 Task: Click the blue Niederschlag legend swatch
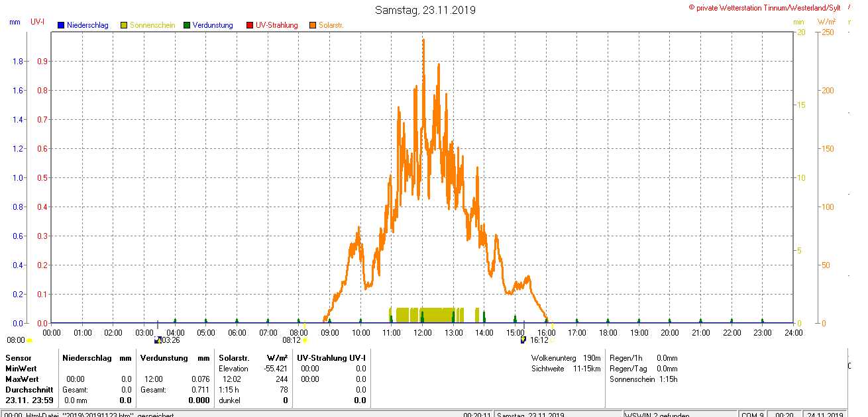tap(61, 25)
